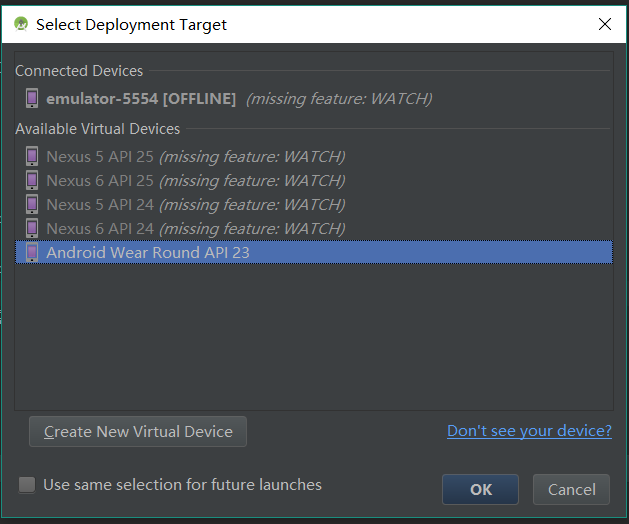Click the Nexus 5 API 24 device icon
Screen dimensions: 629x524
pos(32,205)
